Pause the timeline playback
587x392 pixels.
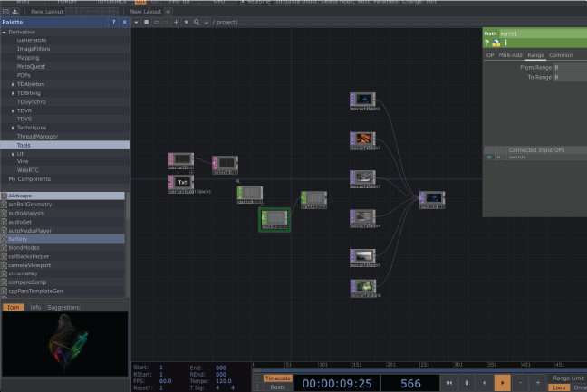[x=467, y=383]
